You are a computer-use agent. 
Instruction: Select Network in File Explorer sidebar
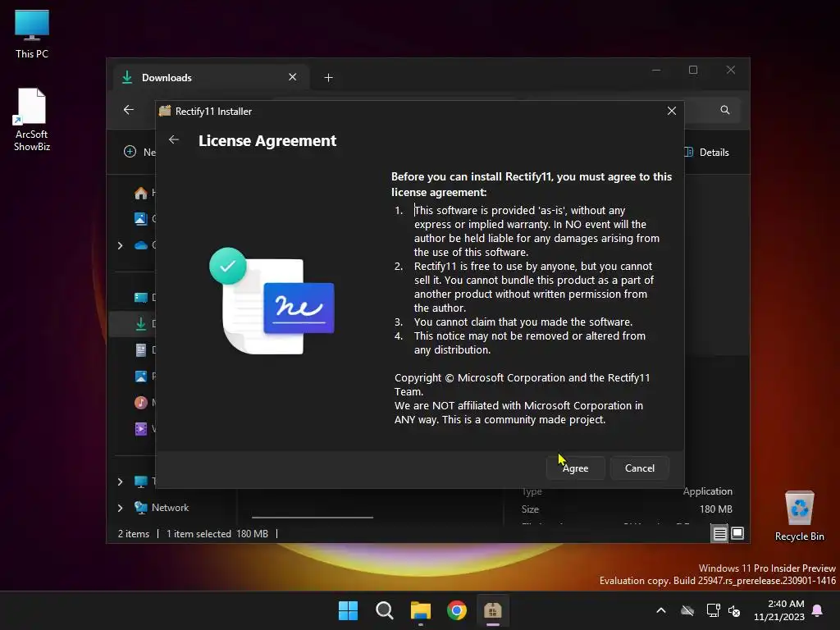(x=162, y=507)
